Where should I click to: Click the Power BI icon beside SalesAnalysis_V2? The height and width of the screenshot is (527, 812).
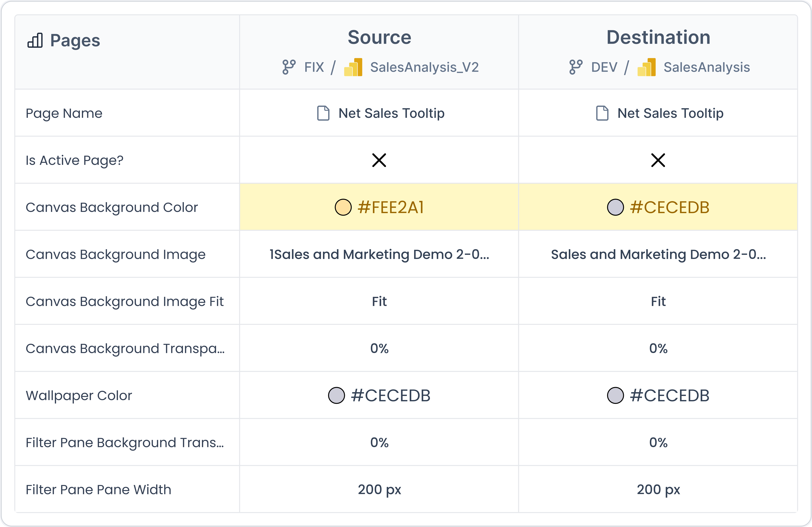coord(353,67)
